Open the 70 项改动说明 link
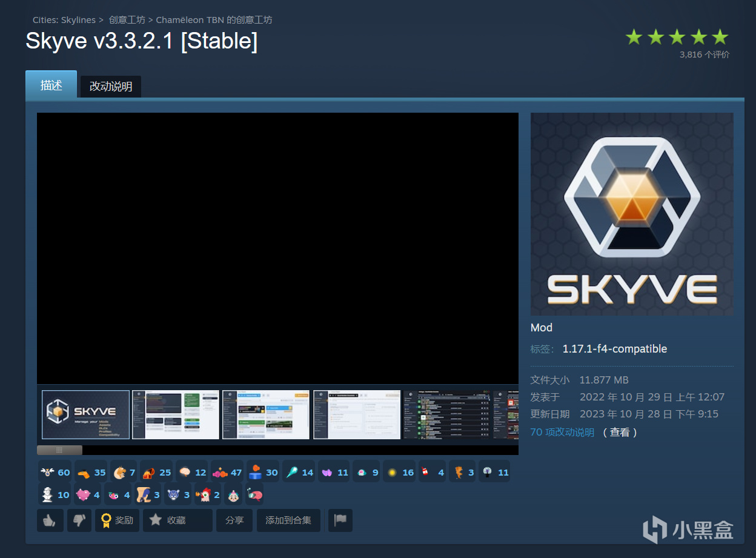 point(562,432)
